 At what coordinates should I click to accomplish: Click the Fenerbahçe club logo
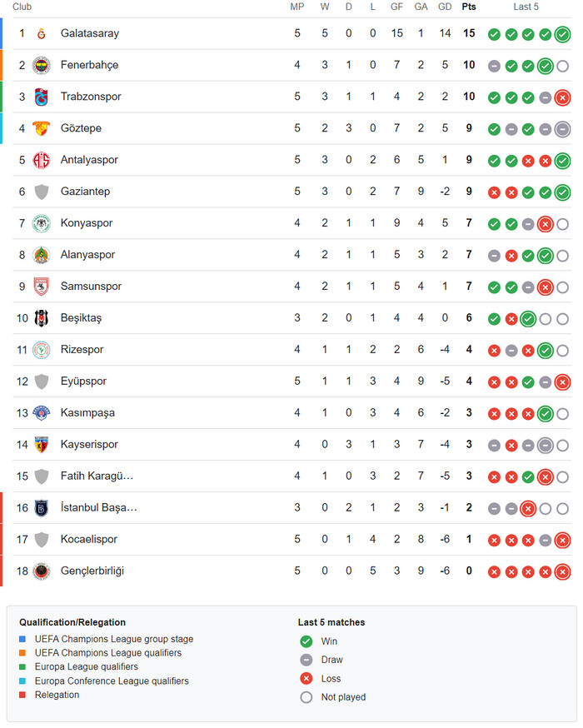pyautogui.click(x=42, y=66)
